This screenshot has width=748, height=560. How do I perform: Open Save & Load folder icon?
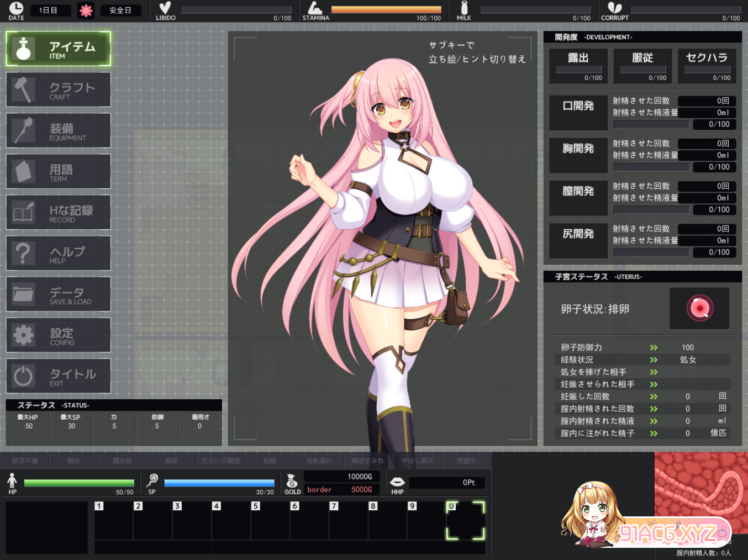click(23, 294)
